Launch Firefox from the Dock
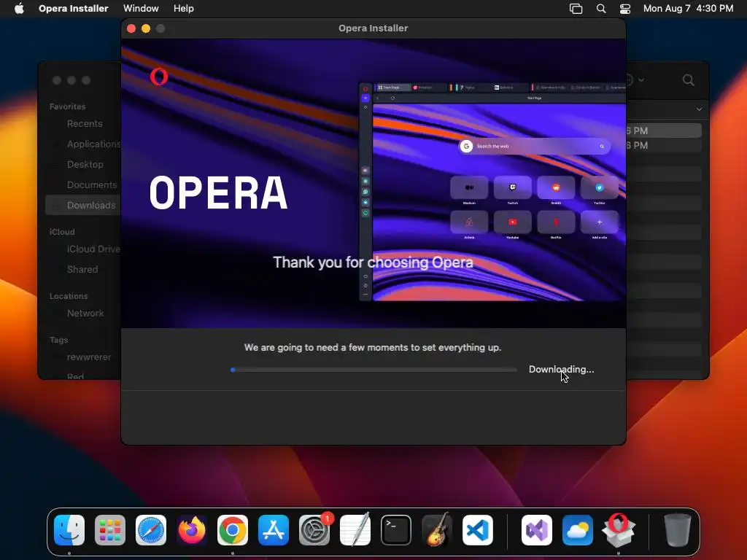 192,530
